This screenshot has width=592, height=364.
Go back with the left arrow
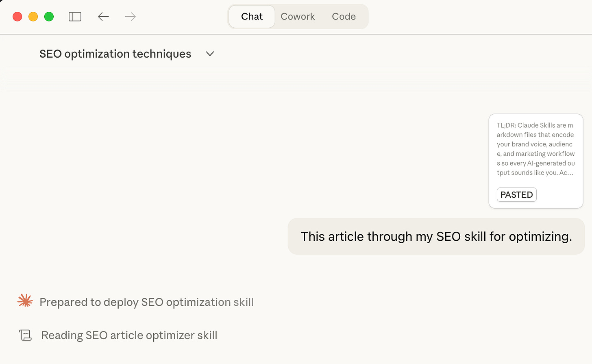(x=103, y=17)
